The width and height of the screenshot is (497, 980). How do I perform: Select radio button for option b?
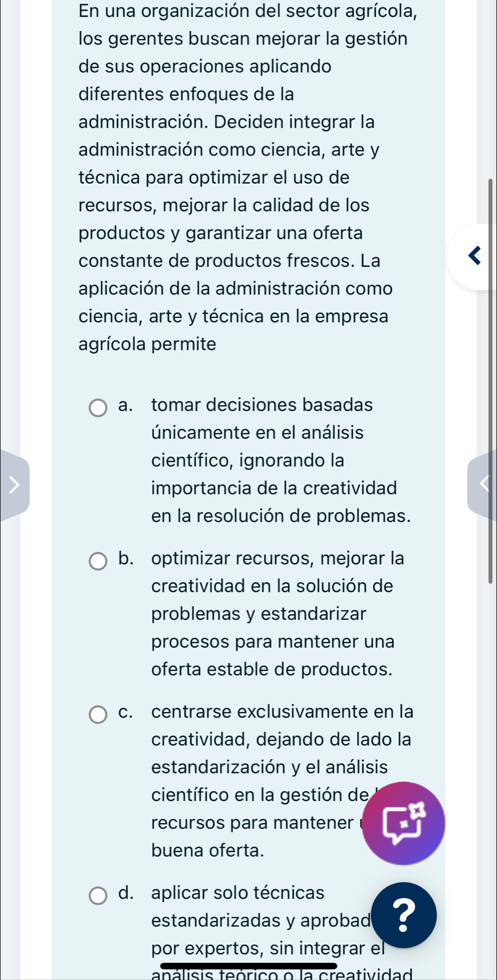[99, 561]
